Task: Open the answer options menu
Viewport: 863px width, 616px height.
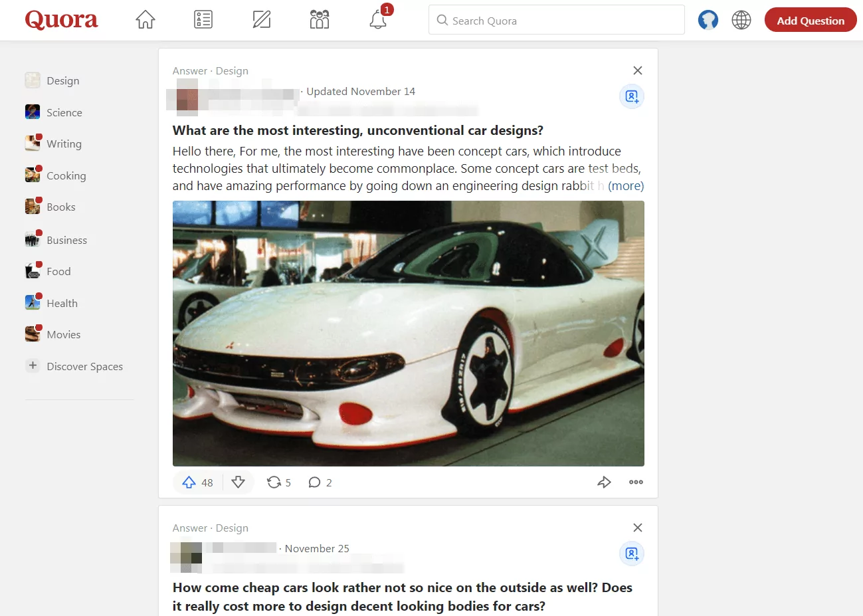Action: (x=635, y=482)
